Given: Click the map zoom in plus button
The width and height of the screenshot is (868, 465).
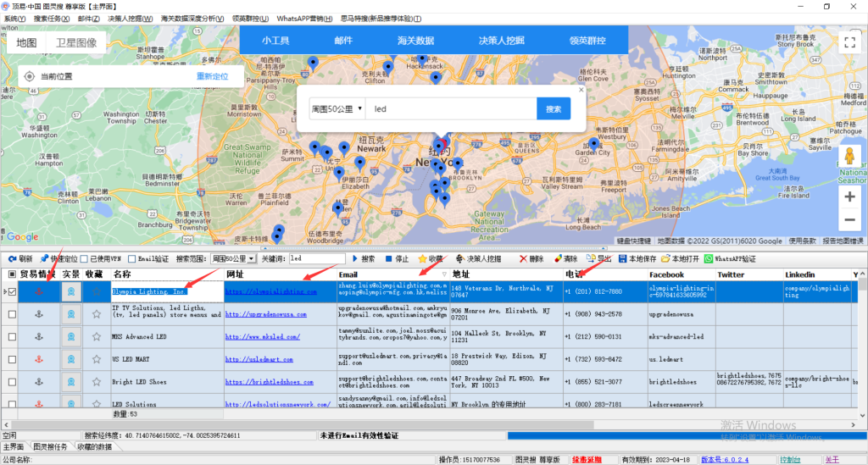Looking at the screenshot, I should (849, 197).
